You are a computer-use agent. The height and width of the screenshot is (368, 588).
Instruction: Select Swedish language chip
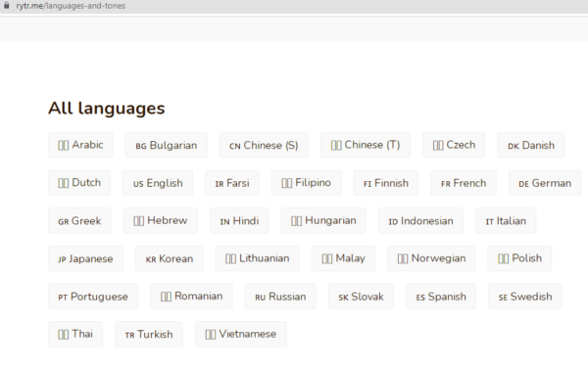[525, 297]
